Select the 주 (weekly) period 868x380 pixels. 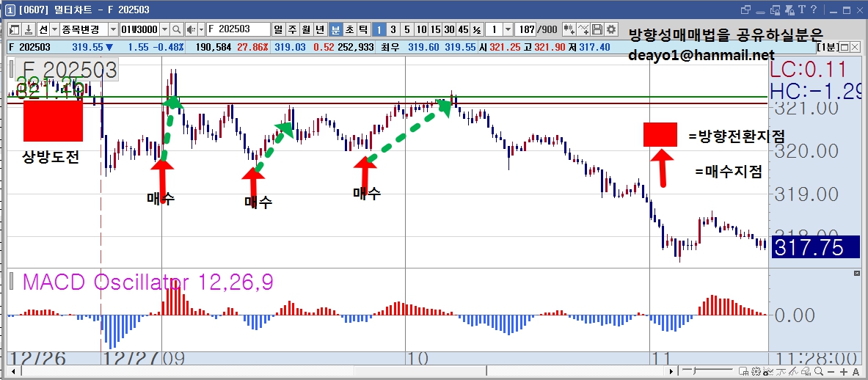point(292,29)
